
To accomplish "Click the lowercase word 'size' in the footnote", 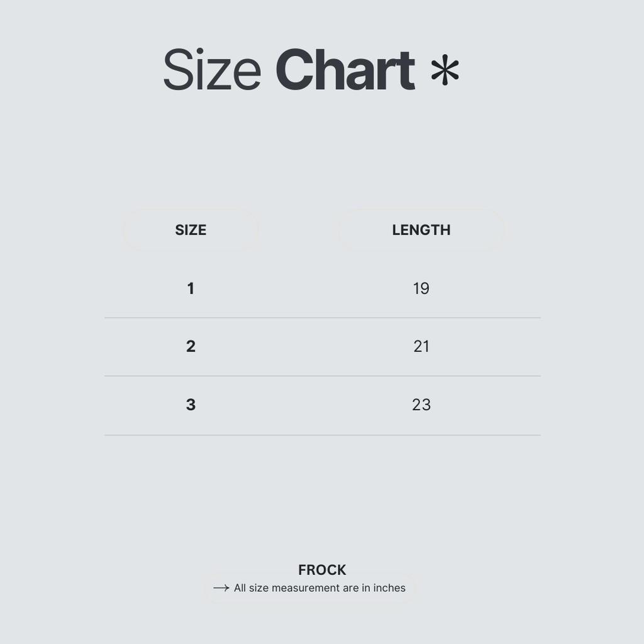I will point(258,588).
